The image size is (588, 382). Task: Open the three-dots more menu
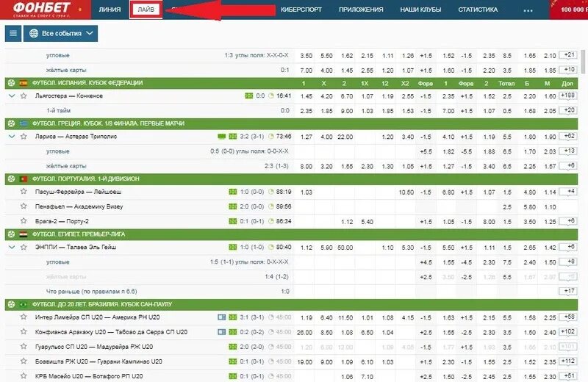pos(528,10)
